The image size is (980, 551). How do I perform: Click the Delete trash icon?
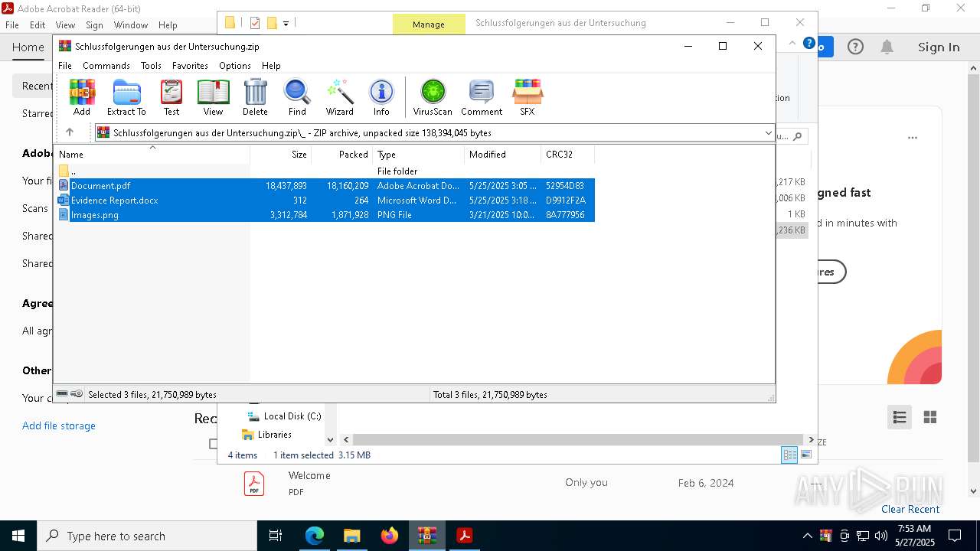pos(255,97)
